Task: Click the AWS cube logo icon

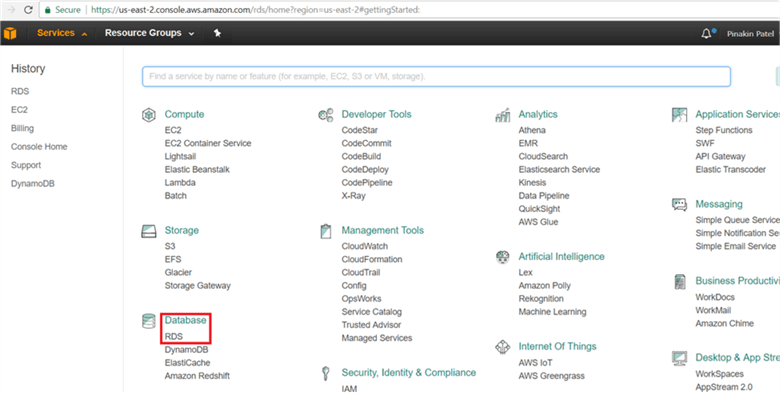Action: (10, 33)
